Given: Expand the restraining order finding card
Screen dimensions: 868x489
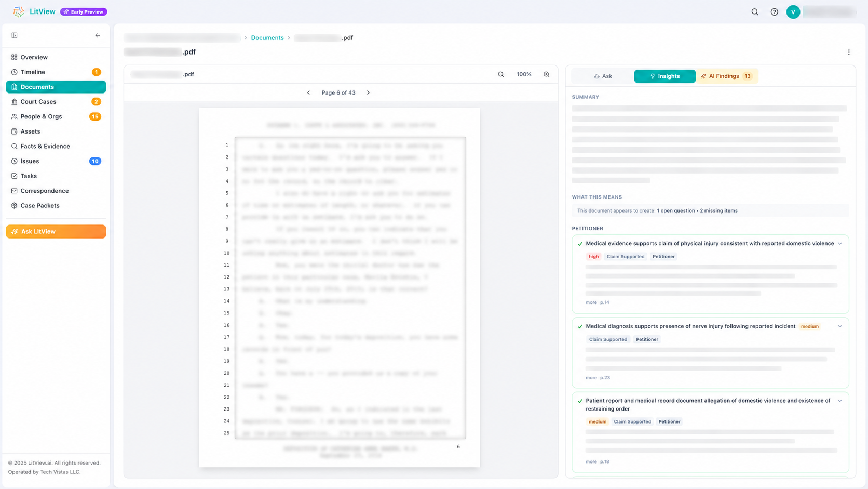Looking at the screenshot, I should (x=840, y=401).
